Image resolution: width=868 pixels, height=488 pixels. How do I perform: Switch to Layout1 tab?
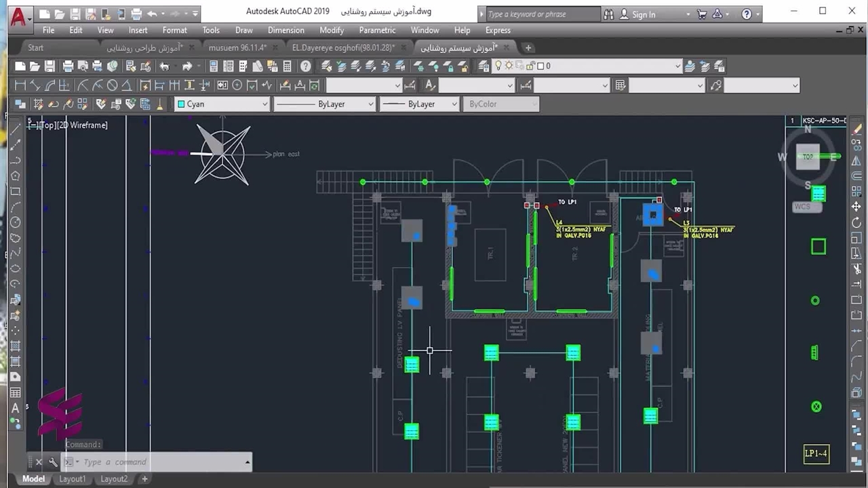click(73, 479)
